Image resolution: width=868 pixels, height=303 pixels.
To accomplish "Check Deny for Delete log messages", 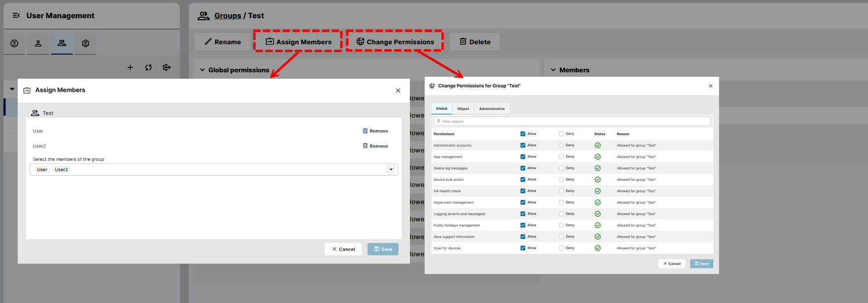I will [x=561, y=168].
